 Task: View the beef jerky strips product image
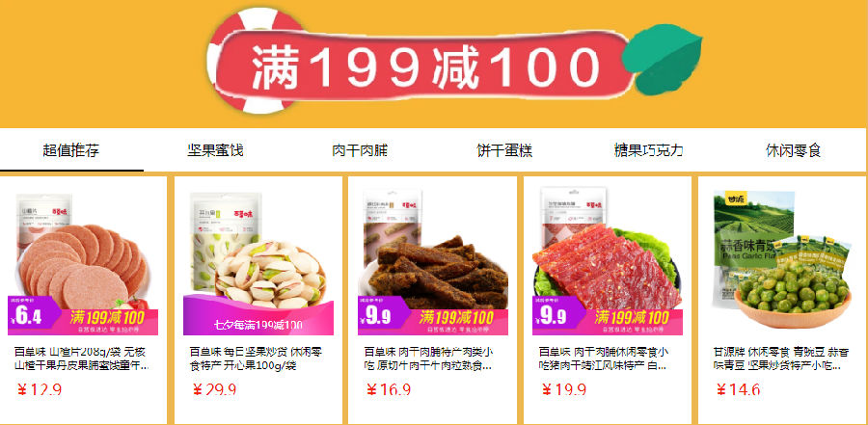(433, 260)
